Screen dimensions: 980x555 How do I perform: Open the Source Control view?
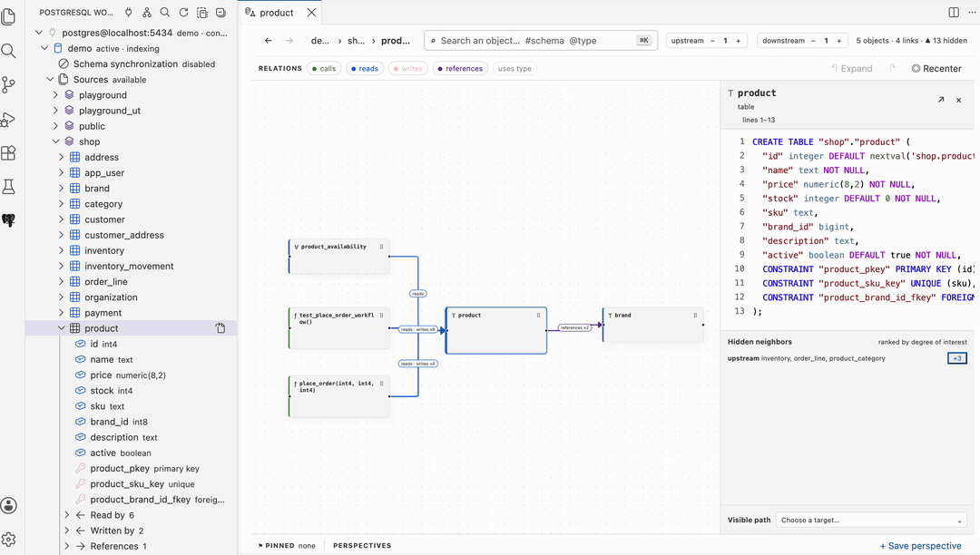pyautogui.click(x=9, y=85)
